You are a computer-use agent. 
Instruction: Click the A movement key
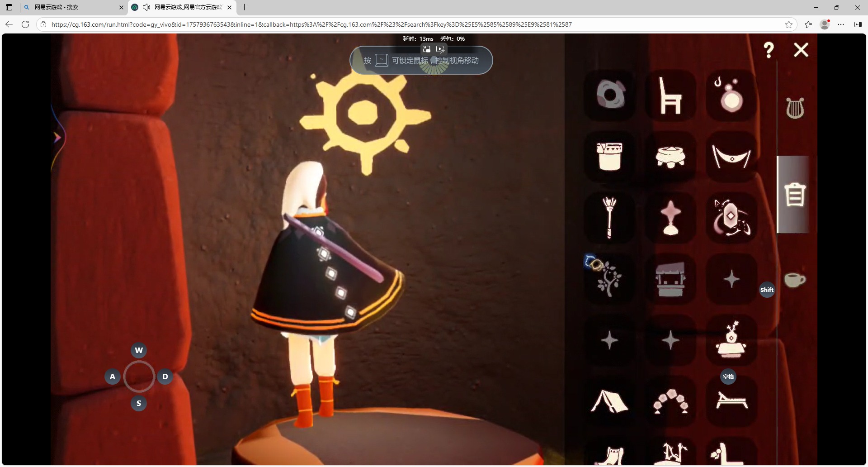(x=113, y=376)
